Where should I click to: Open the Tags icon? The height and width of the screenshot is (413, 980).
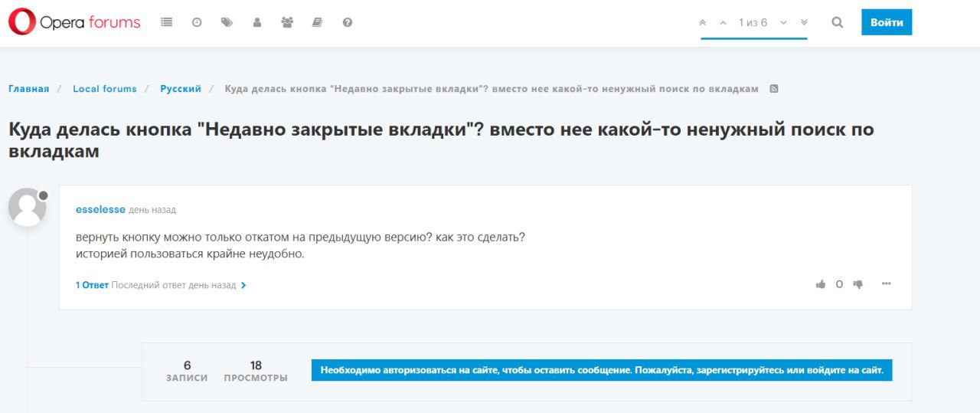[227, 23]
